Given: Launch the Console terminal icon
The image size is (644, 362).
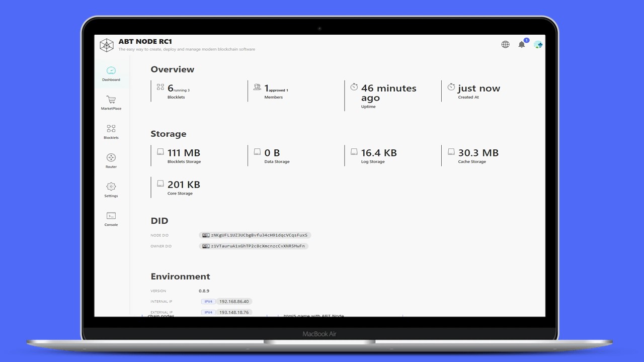Looking at the screenshot, I should coord(111,216).
